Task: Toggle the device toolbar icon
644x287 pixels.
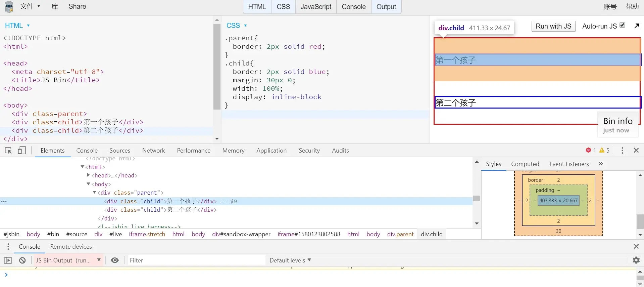Action: pyautogui.click(x=22, y=151)
